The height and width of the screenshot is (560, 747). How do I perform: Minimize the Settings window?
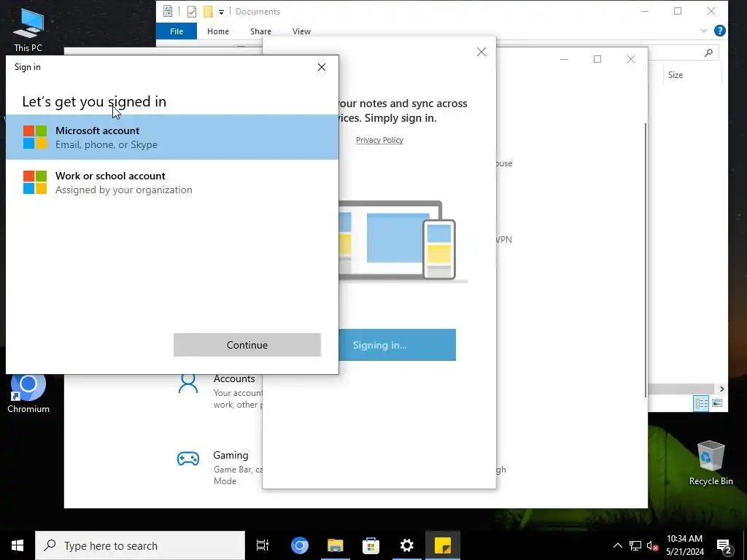(x=564, y=59)
